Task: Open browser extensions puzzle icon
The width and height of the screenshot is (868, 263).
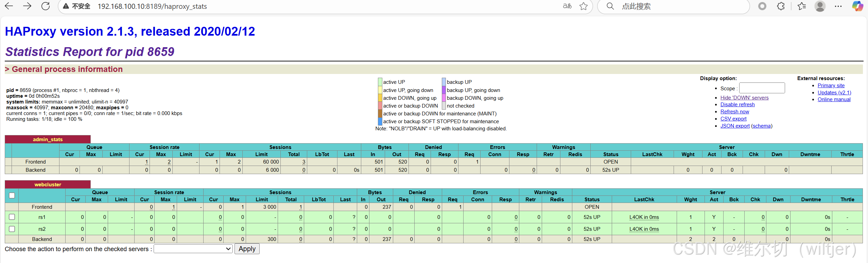Action: 781,6
